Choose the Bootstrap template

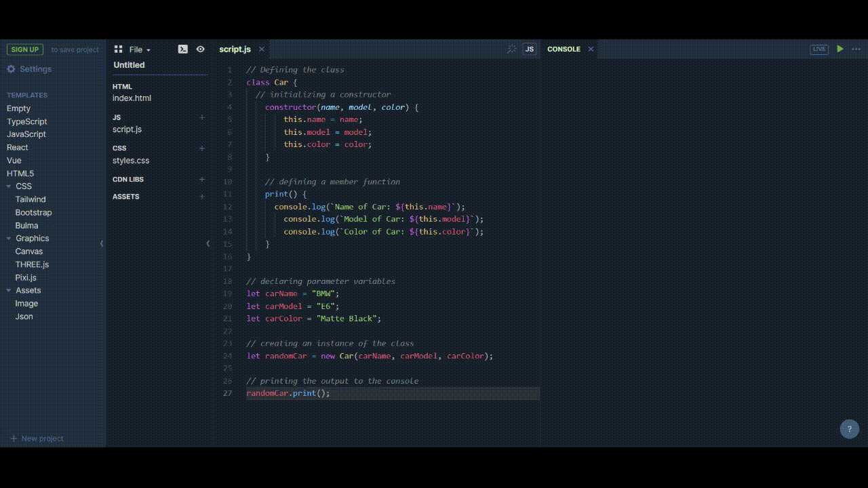point(33,212)
